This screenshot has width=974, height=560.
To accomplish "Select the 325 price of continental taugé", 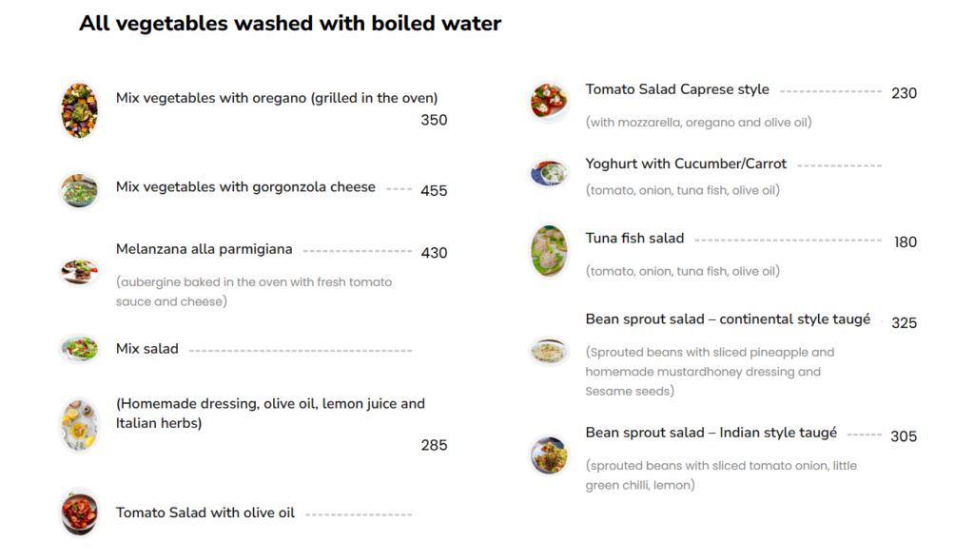I will click(904, 323).
